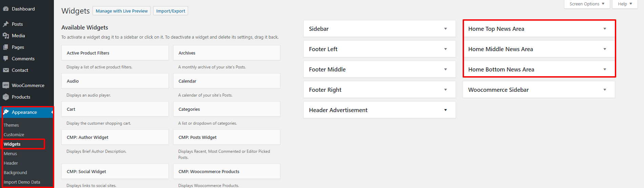Open the Help dropdown tab

pyautogui.click(x=625, y=4)
